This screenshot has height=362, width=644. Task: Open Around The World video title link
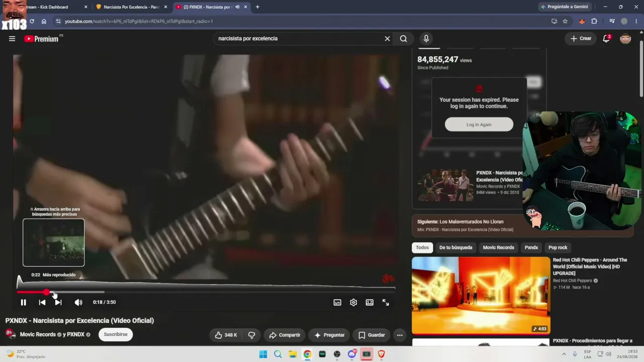pyautogui.click(x=590, y=266)
